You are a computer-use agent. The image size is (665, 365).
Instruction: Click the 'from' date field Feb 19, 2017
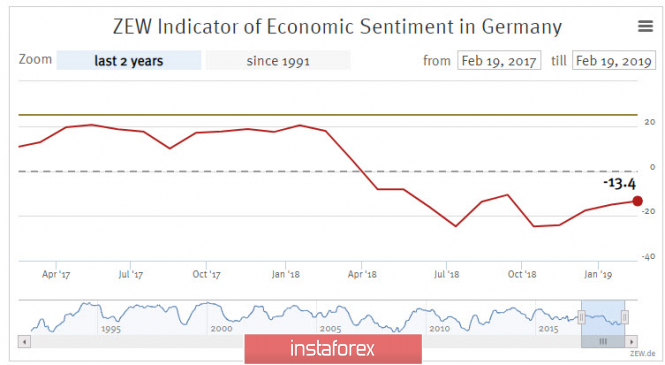pyautogui.click(x=499, y=60)
